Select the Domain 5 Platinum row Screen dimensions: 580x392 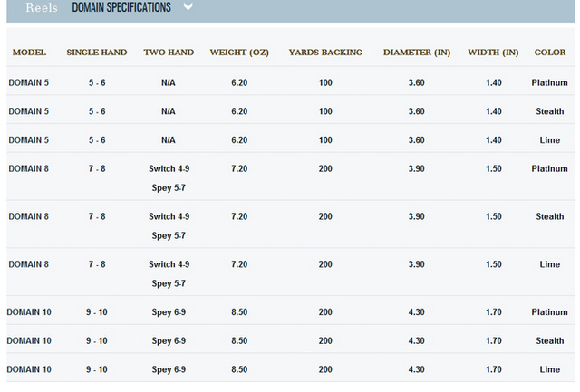tap(291, 82)
